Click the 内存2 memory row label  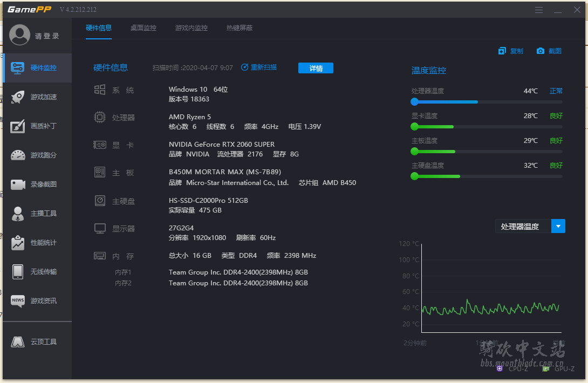123,283
